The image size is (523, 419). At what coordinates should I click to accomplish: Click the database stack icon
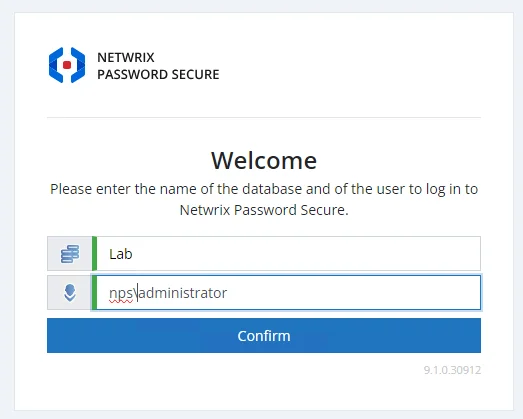[x=70, y=254]
